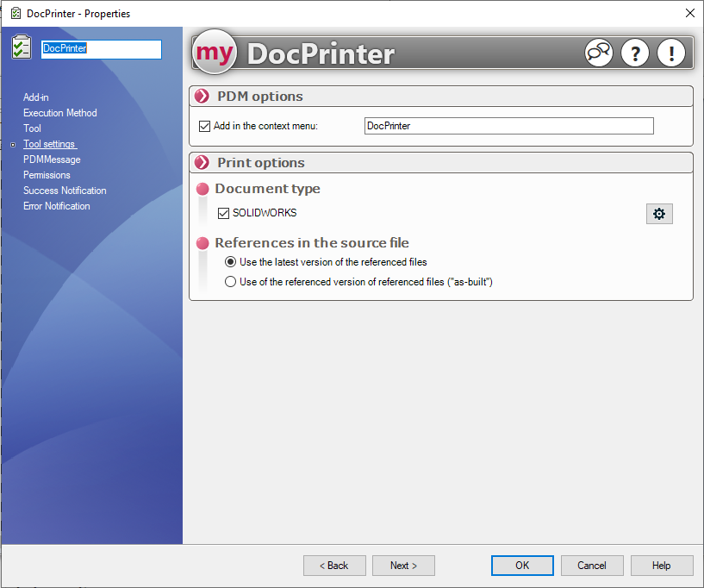704x588 pixels.
Task: Click the exclamation mark info icon
Action: [670, 53]
